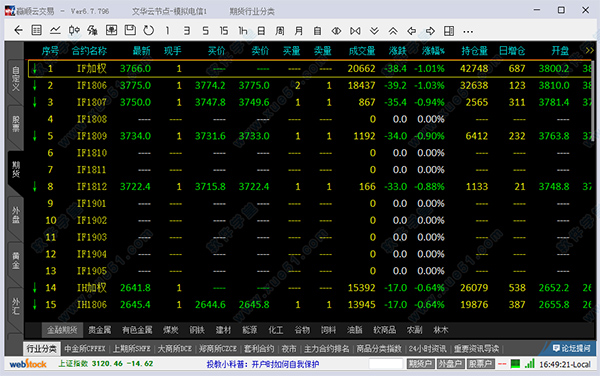Switch to the time-sharing line chart
The image size is (600, 376).
tap(55, 30)
